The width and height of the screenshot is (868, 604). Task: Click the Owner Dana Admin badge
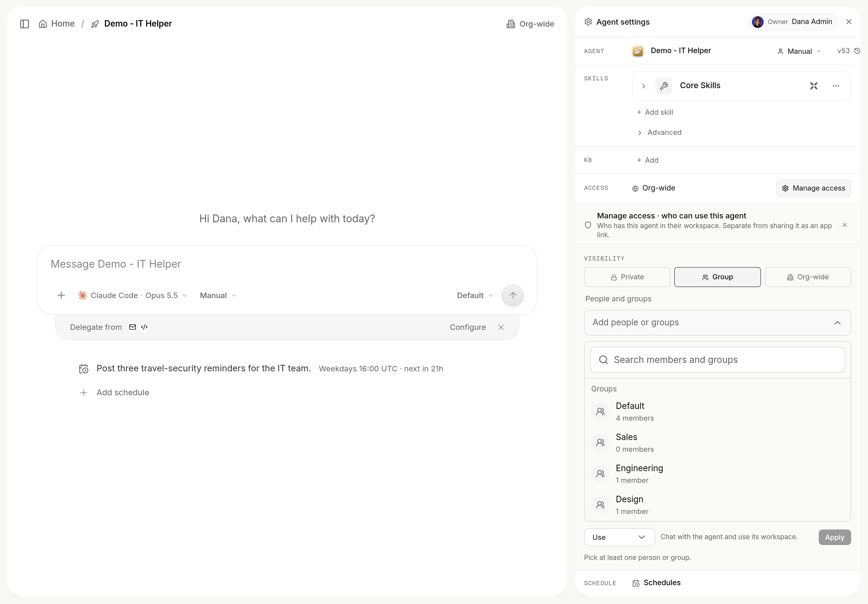(x=793, y=22)
